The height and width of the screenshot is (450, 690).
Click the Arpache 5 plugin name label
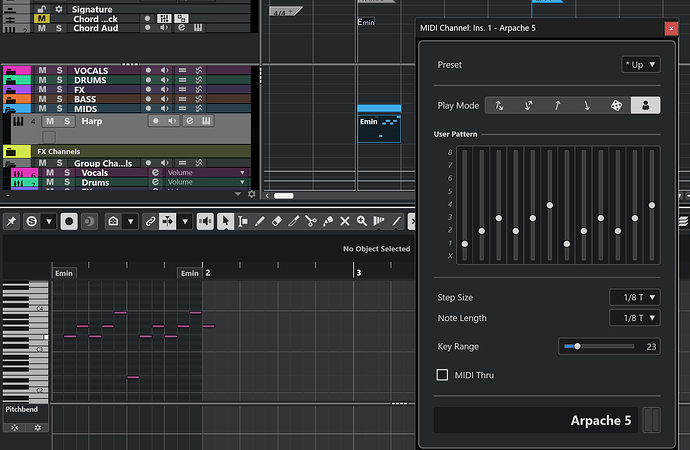(600, 420)
